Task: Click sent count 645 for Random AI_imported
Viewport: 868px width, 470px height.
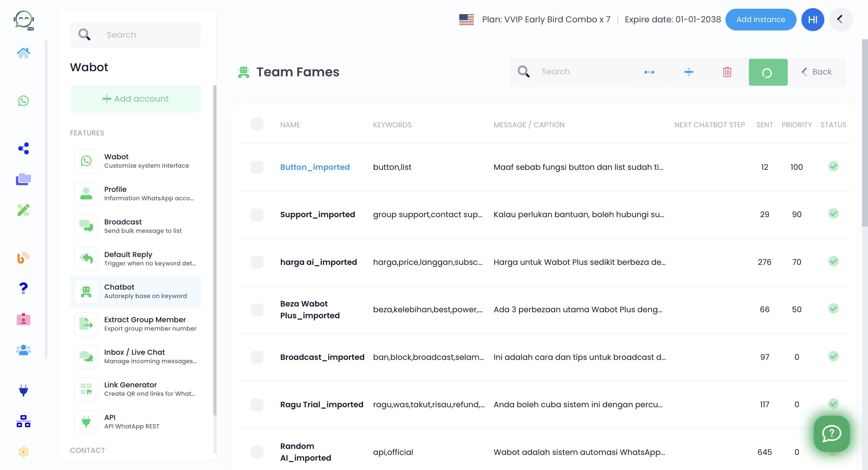Action: click(764, 452)
